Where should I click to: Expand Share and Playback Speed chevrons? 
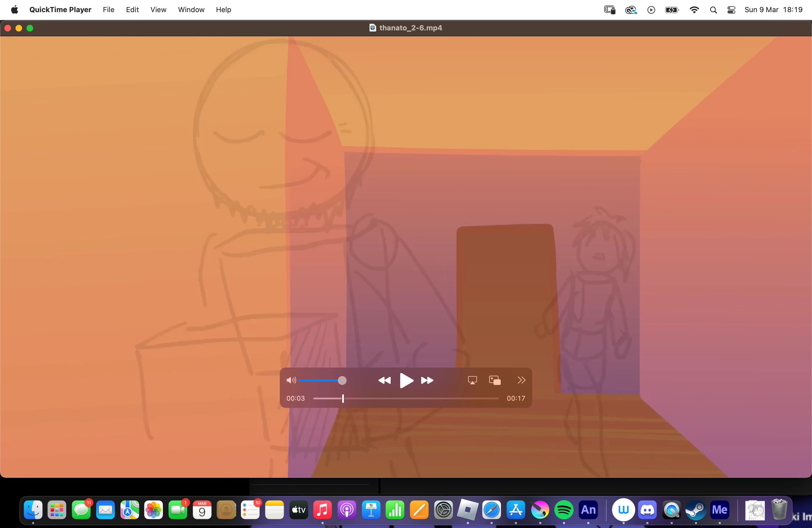[x=521, y=380]
